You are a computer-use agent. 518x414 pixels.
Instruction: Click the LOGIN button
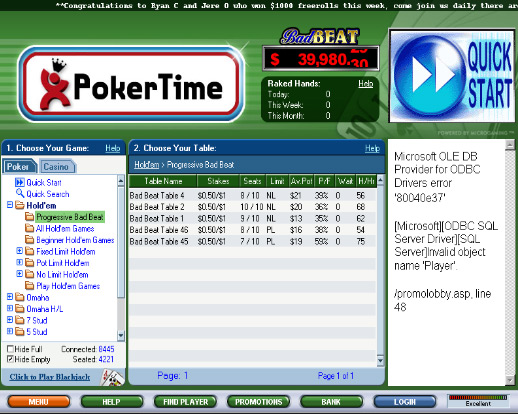tap(405, 402)
